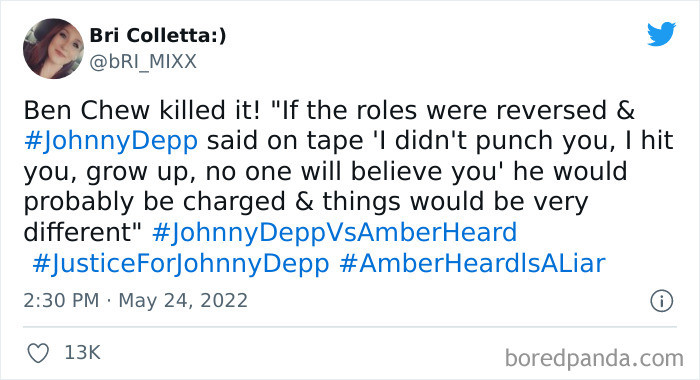The height and width of the screenshot is (380, 700).
Task: Click the phrase 'said on tape'
Action: [285, 141]
